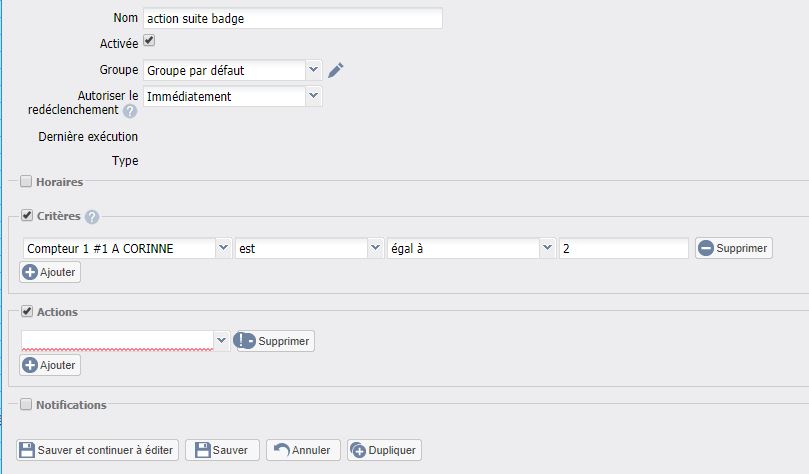Open the 'est' operator dropdown
809x474 pixels.
coord(376,248)
